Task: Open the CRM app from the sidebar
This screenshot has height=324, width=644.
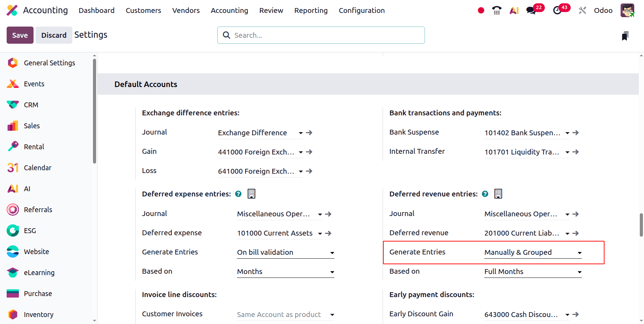Action: (x=31, y=105)
